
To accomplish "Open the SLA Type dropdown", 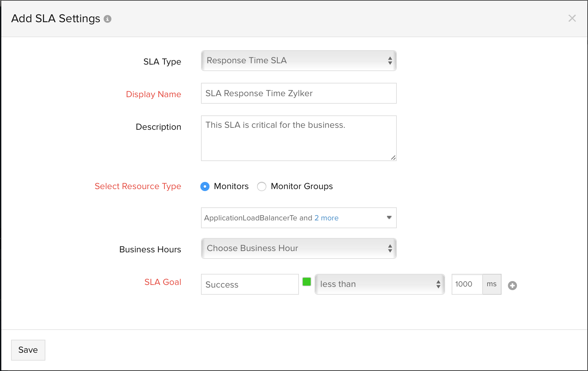I will click(299, 61).
